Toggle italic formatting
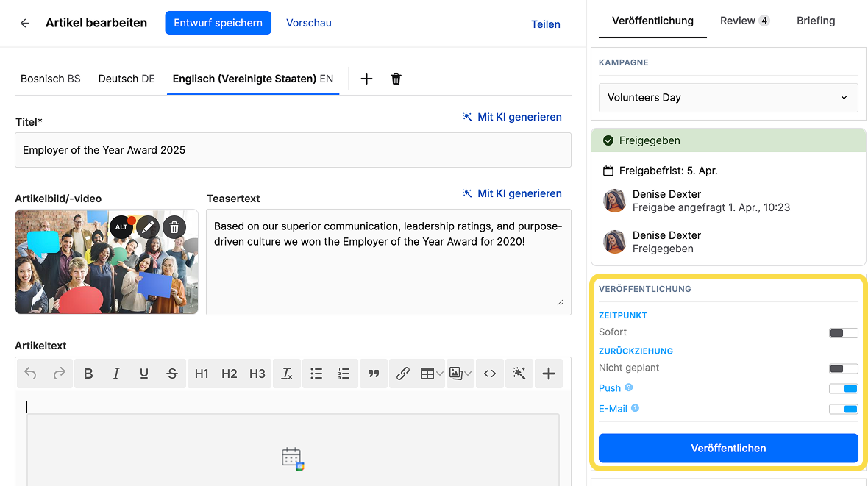This screenshot has width=868, height=486. click(116, 374)
